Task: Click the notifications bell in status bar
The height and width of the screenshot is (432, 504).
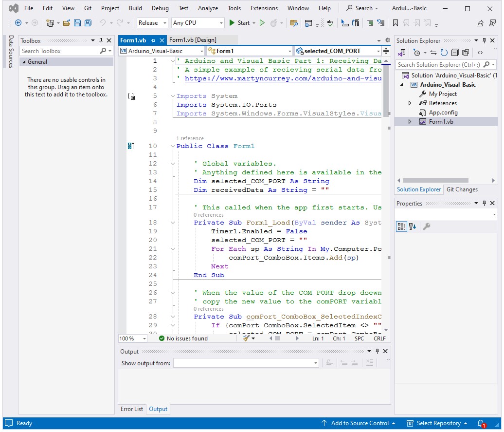Action: point(481,423)
